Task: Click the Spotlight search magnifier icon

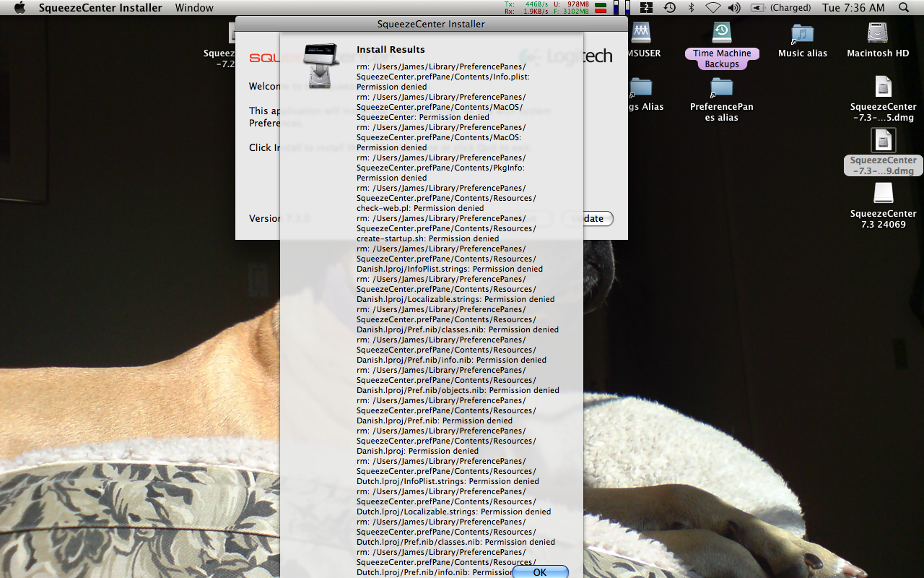Action: click(x=904, y=8)
